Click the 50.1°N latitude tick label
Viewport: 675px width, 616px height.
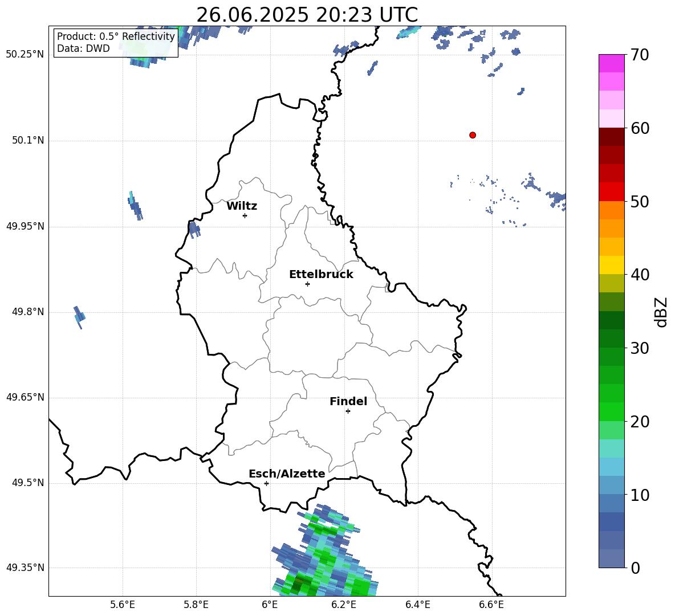coord(28,141)
